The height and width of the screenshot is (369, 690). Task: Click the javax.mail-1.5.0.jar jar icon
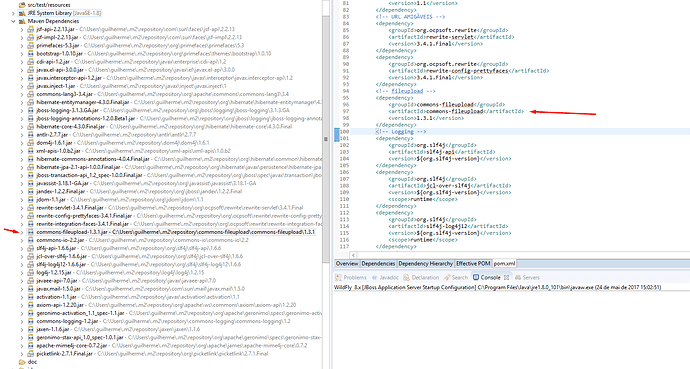pyautogui.click(x=30, y=289)
